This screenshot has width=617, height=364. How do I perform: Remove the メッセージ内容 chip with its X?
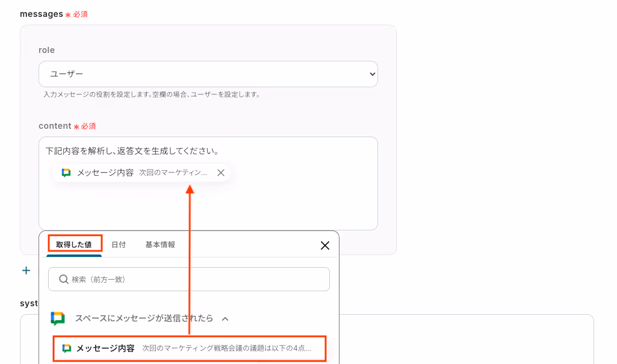pos(221,173)
